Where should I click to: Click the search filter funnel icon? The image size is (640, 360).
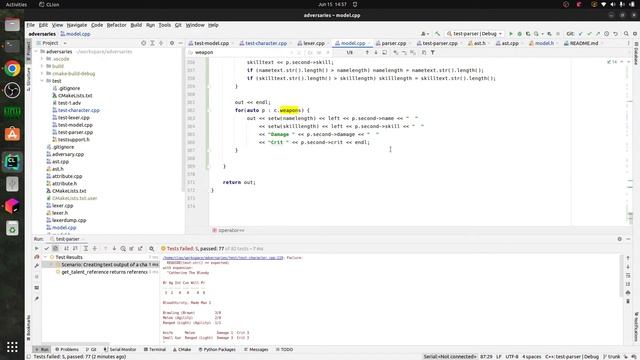433,52
